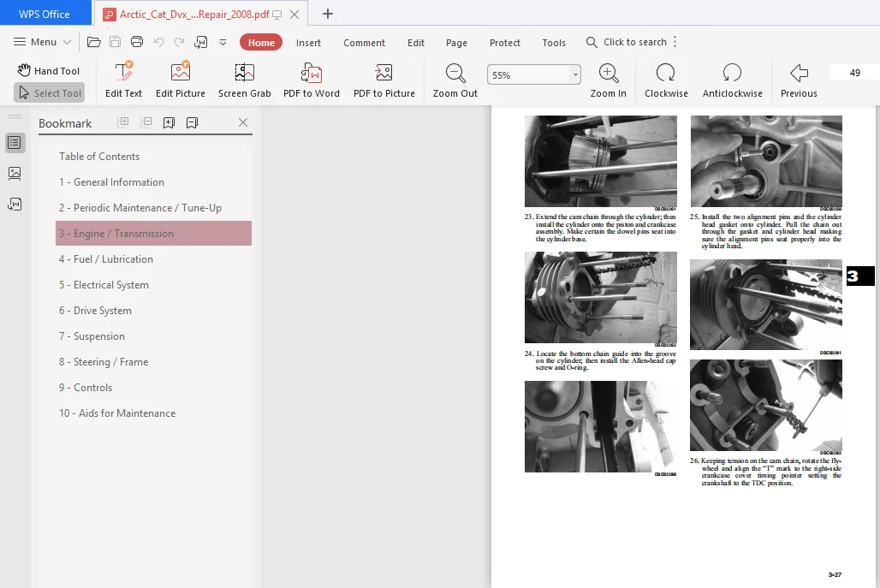
Task: Expand all bookmarks icon
Action: 123,122
